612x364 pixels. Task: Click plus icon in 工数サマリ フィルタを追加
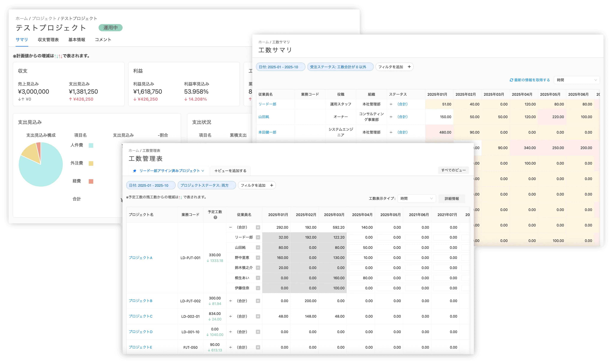pos(409,67)
